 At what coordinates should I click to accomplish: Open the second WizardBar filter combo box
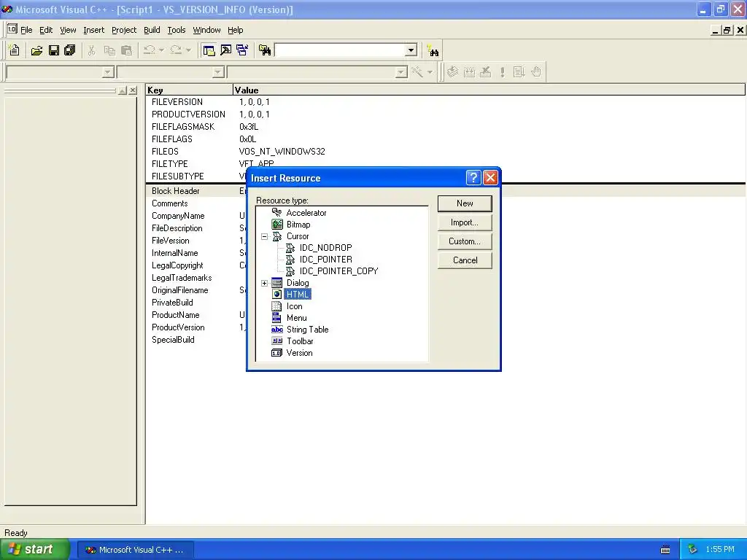218,72
